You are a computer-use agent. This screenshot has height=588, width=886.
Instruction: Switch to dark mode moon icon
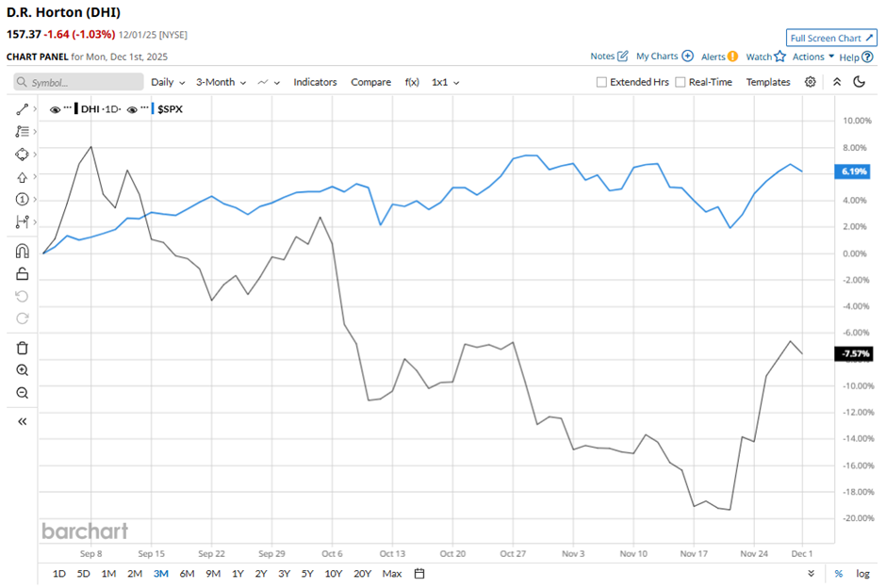859,82
